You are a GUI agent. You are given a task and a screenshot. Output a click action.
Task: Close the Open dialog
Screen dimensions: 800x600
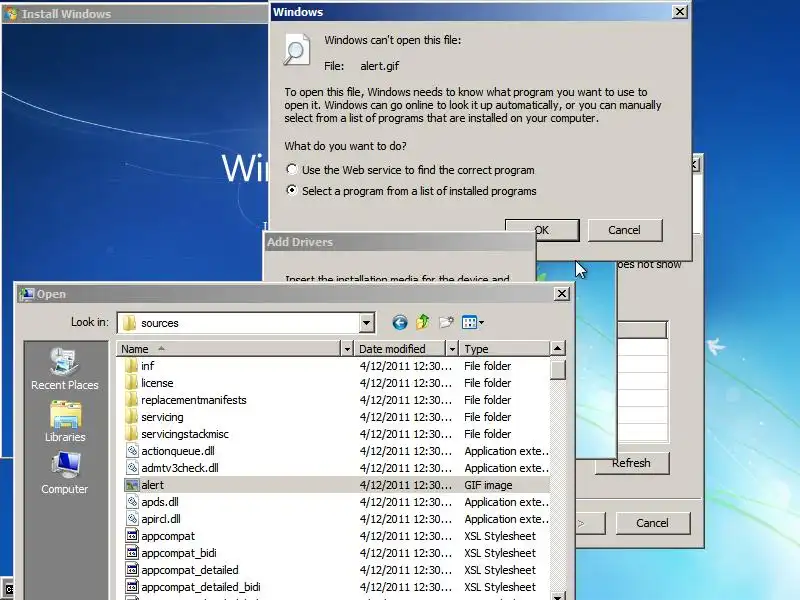tap(562, 293)
